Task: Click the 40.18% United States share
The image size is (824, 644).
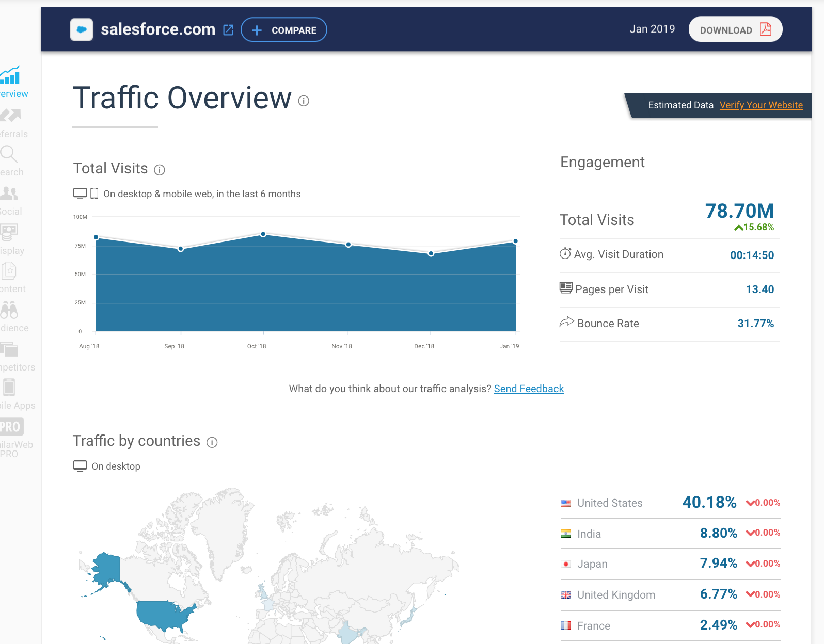Action: click(x=709, y=502)
